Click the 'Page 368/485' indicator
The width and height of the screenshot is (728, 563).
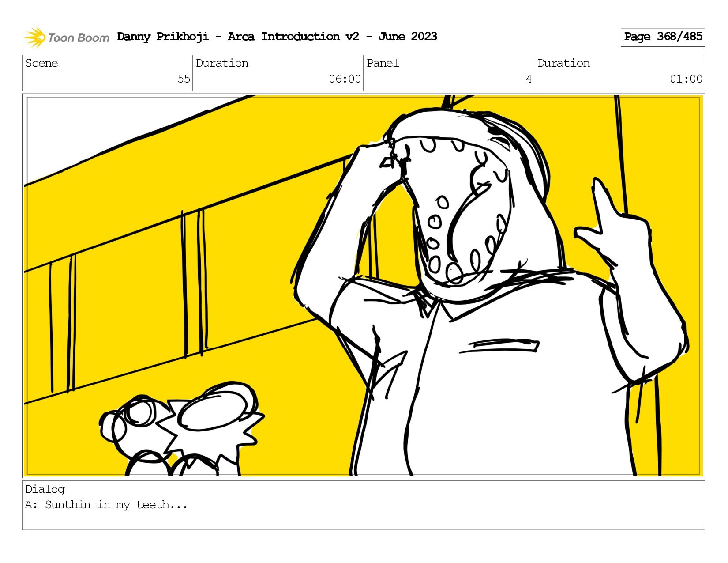coord(663,37)
